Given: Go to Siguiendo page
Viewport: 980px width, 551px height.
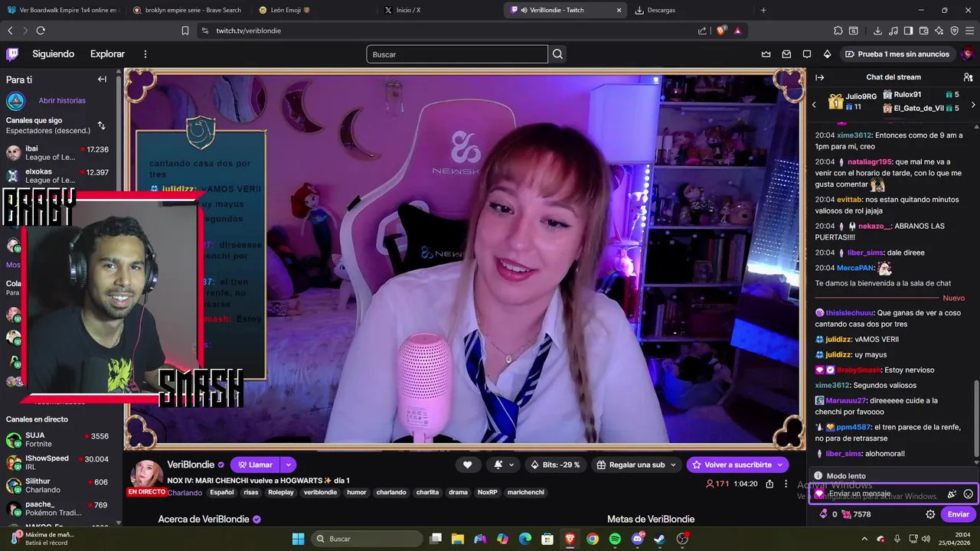Looking at the screenshot, I should click(53, 54).
